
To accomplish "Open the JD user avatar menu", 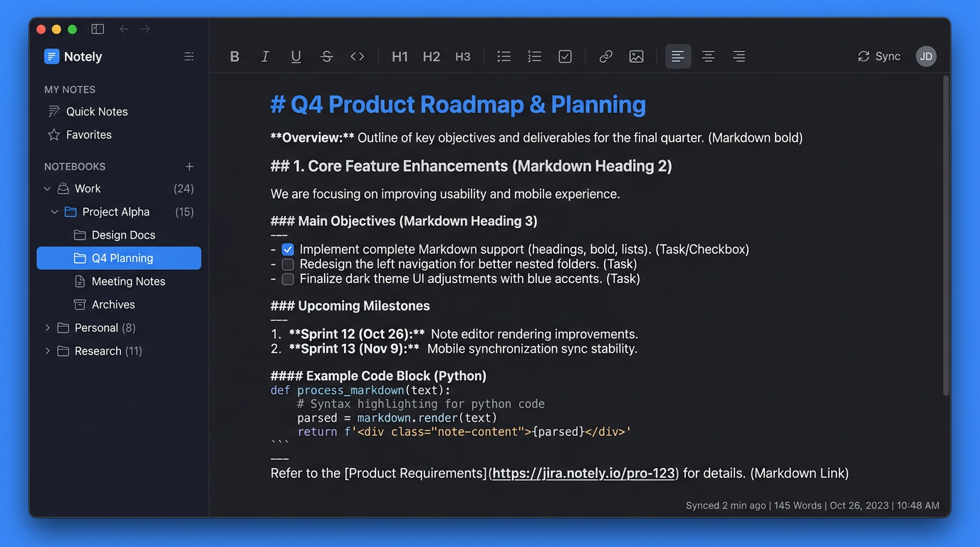I will tap(926, 56).
